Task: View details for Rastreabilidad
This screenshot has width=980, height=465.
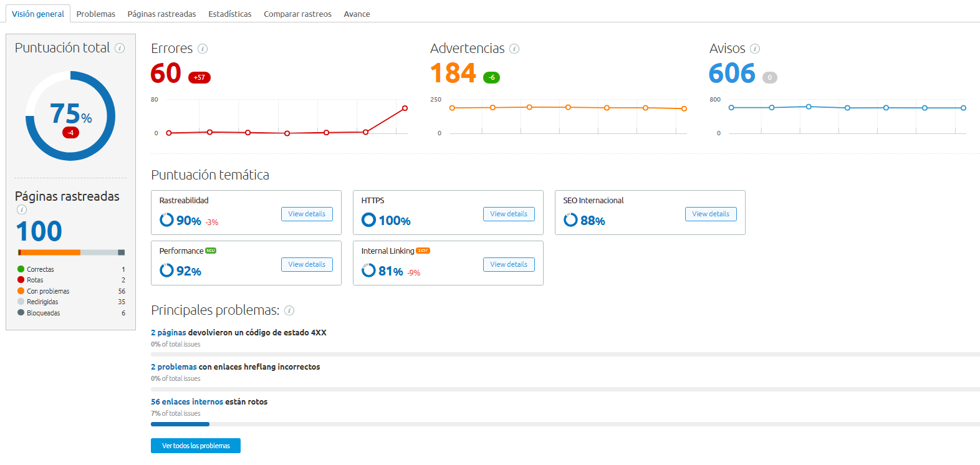Action: tap(307, 214)
